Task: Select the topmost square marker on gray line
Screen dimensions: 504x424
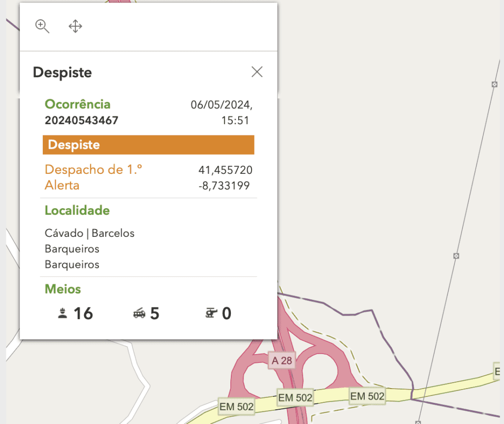Action: click(495, 85)
